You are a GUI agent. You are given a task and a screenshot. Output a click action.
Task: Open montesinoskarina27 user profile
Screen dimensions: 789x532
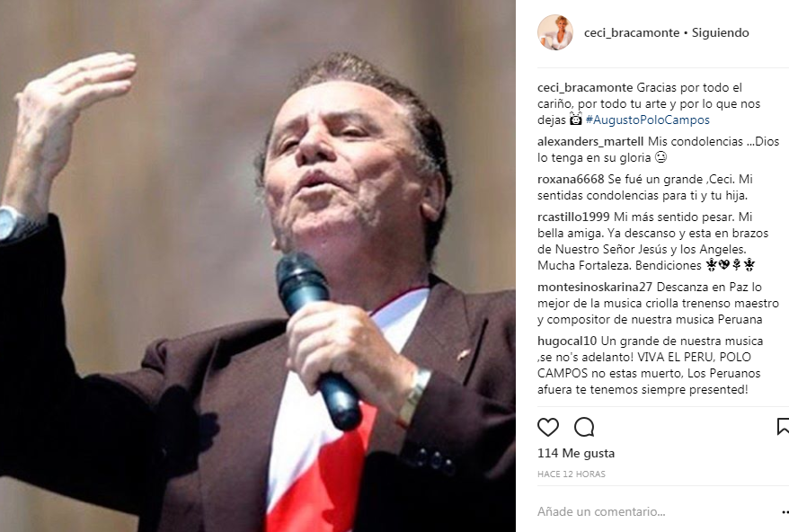[595, 287]
